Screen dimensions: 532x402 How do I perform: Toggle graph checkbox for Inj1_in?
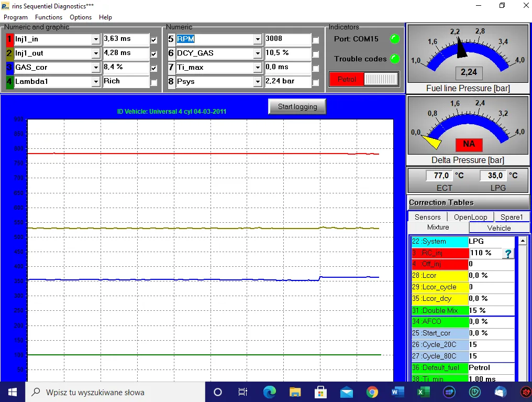click(x=154, y=40)
